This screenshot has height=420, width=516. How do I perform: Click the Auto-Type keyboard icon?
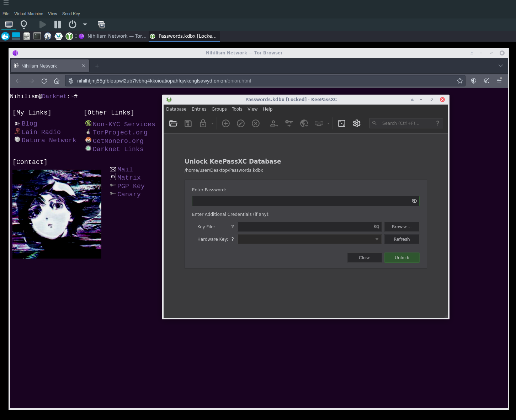tap(319, 123)
